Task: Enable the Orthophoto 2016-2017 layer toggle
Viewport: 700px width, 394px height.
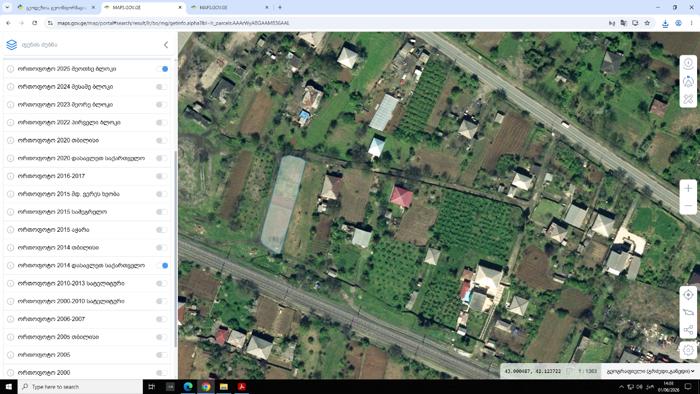Action: 162,176
